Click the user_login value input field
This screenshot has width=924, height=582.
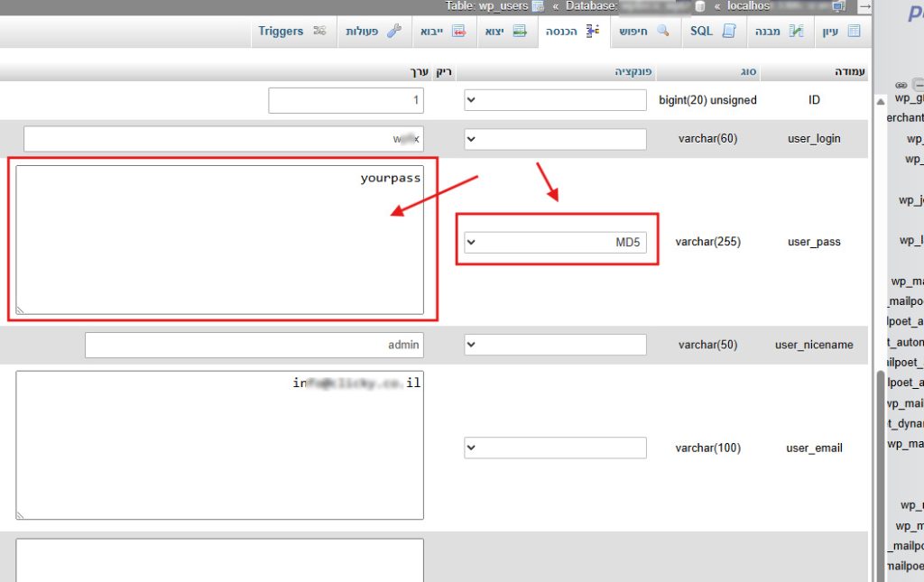click(223, 139)
